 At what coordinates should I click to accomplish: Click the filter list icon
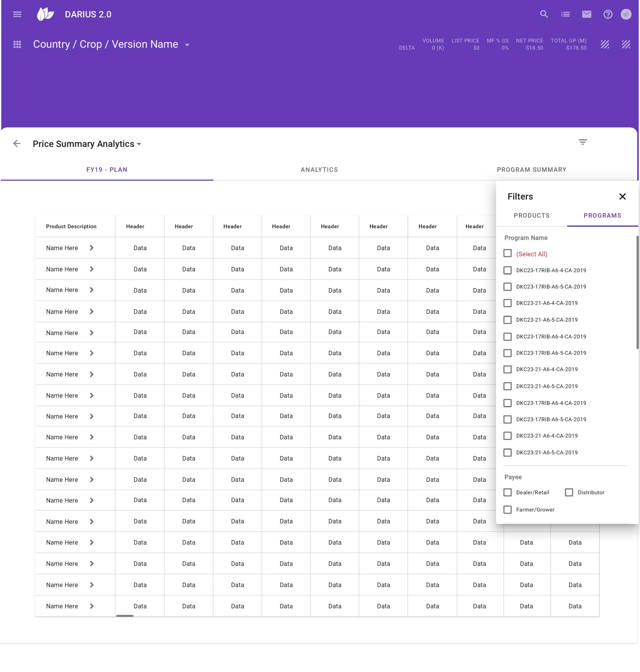click(x=582, y=142)
